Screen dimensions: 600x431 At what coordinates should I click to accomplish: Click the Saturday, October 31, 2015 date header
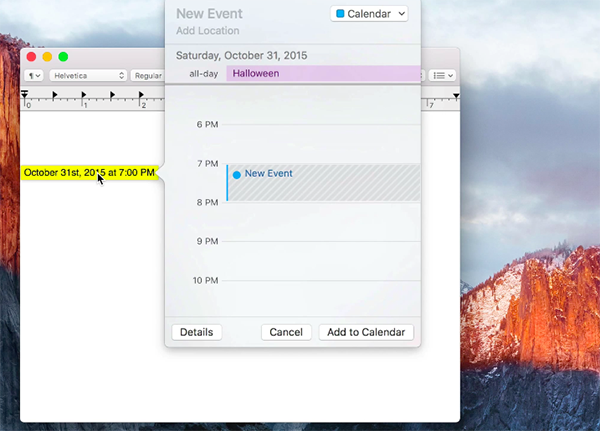(x=241, y=56)
